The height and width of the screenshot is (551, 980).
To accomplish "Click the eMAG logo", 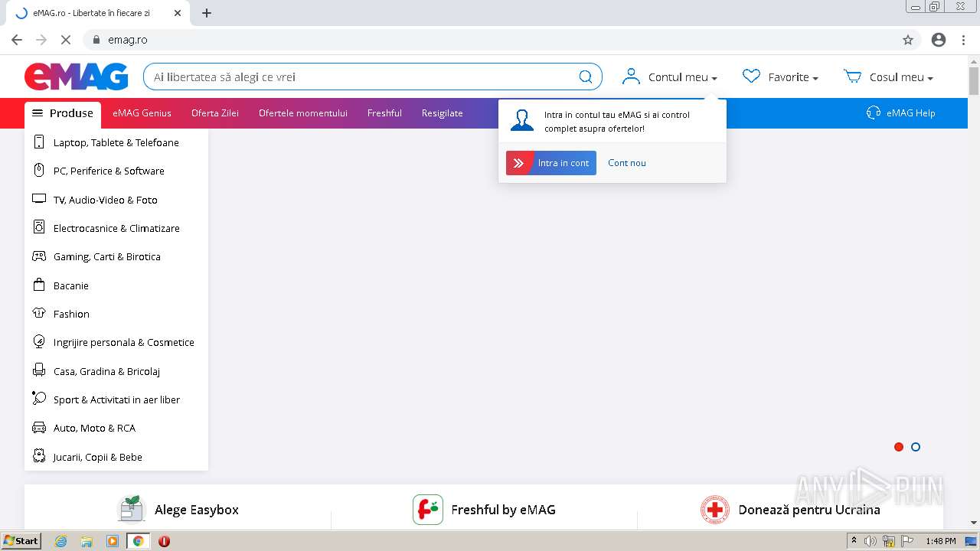I will (x=77, y=77).
